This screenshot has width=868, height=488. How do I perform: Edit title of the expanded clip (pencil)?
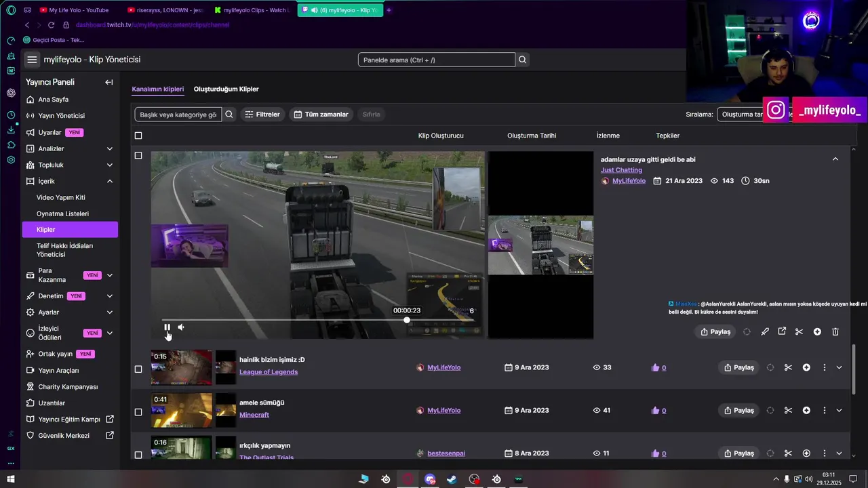(x=765, y=331)
